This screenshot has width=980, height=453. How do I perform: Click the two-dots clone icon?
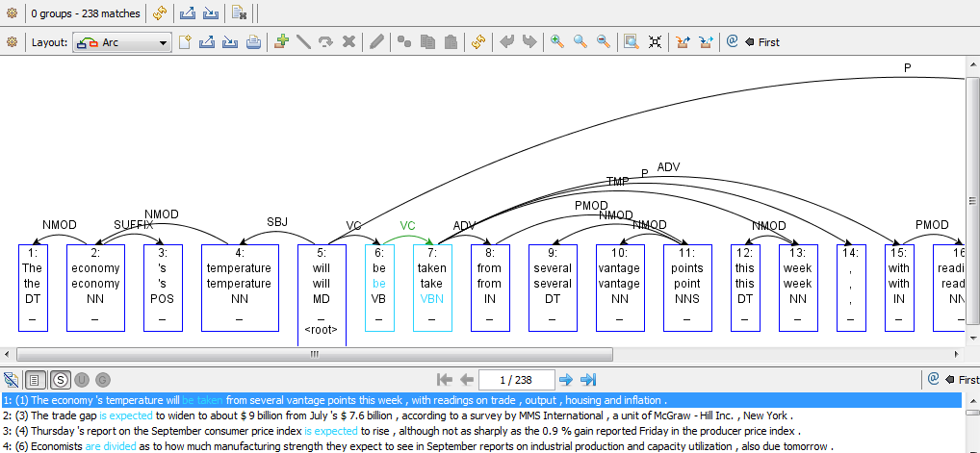[x=404, y=42]
